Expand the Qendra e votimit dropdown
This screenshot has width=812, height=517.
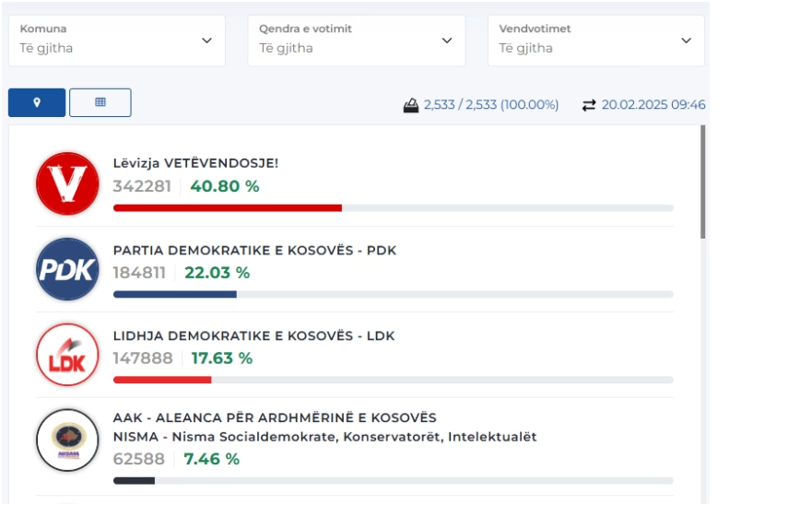click(x=357, y=41)
